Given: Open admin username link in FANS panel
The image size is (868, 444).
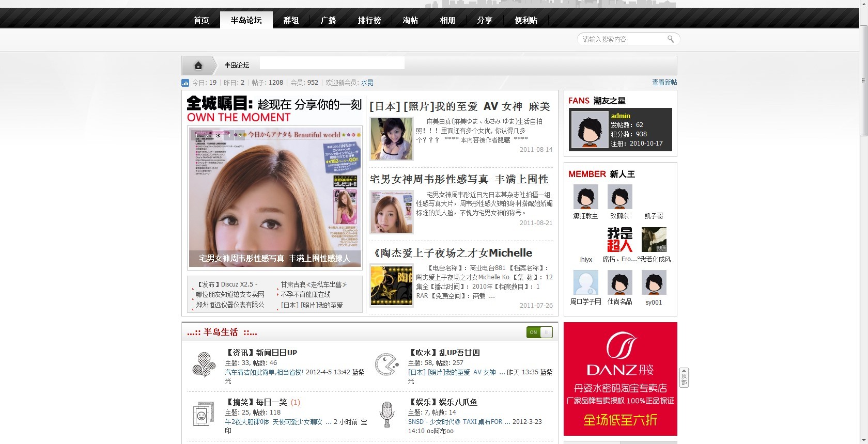Looking at the screenshot, I should [x=621, y=116].
